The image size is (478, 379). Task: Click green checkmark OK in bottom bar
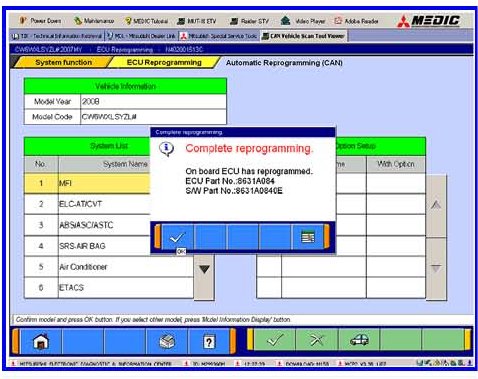(275, 340)
